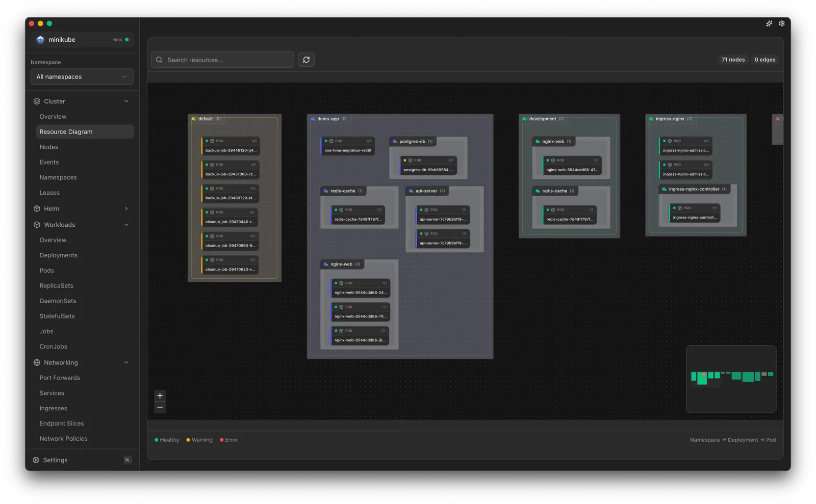The height and width of the screenshot is (504, 816).
Task: Click the zoom in icon on the diagram
Action: (x=160, y=395)
